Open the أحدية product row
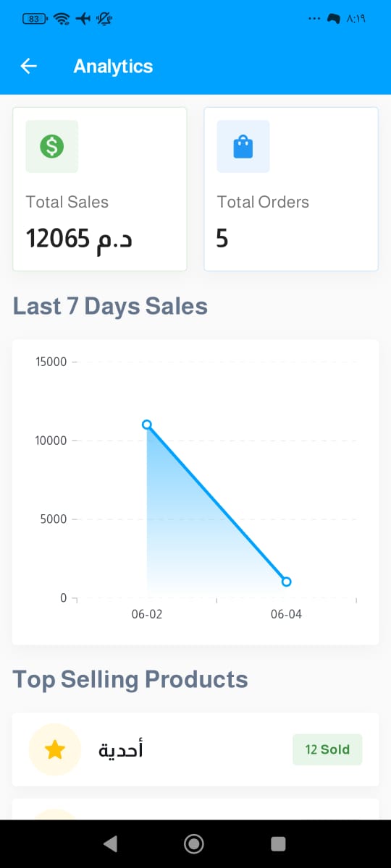391x868 pixels. [195, 749]
